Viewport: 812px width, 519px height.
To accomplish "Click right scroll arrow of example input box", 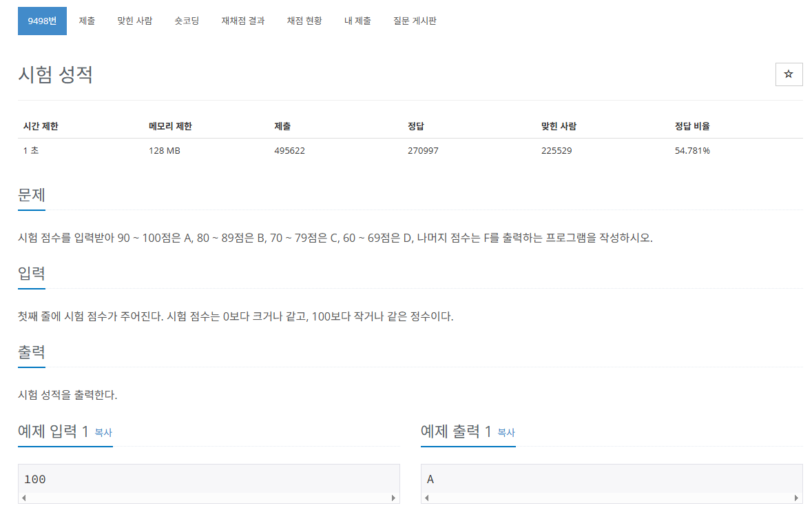I will [x=393, y=498].
